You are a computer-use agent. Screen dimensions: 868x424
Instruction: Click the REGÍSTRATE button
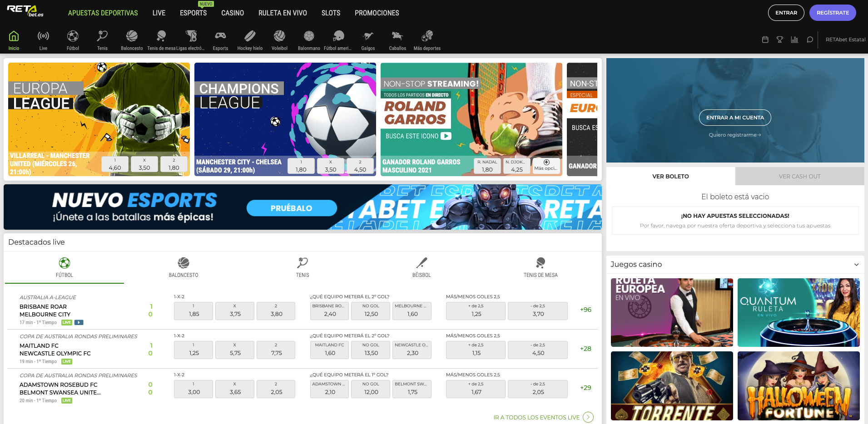833,13
